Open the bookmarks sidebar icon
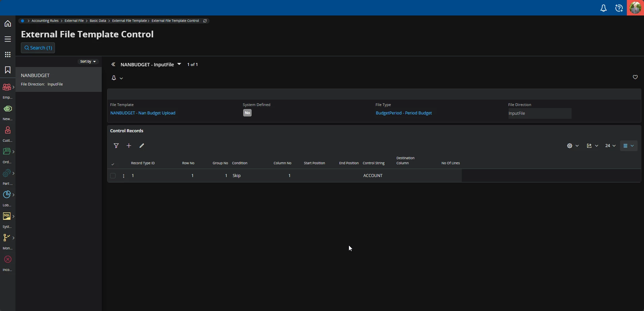The image size is (644, 311). [x=8, y=70]
